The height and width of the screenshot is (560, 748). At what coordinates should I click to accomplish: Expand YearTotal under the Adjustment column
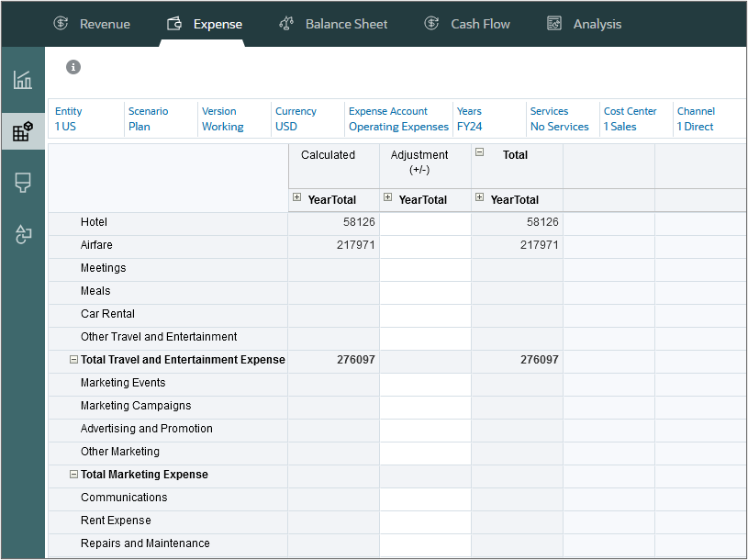click(388, 199)
